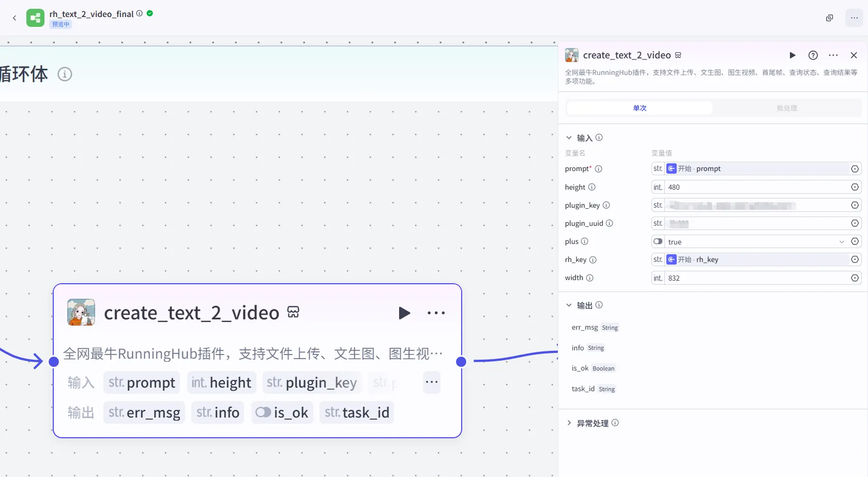Image resolution: width=868 pixels, height=477 pixels.
Task: Open variable picker for rh_key row
Action: point(855,259)
